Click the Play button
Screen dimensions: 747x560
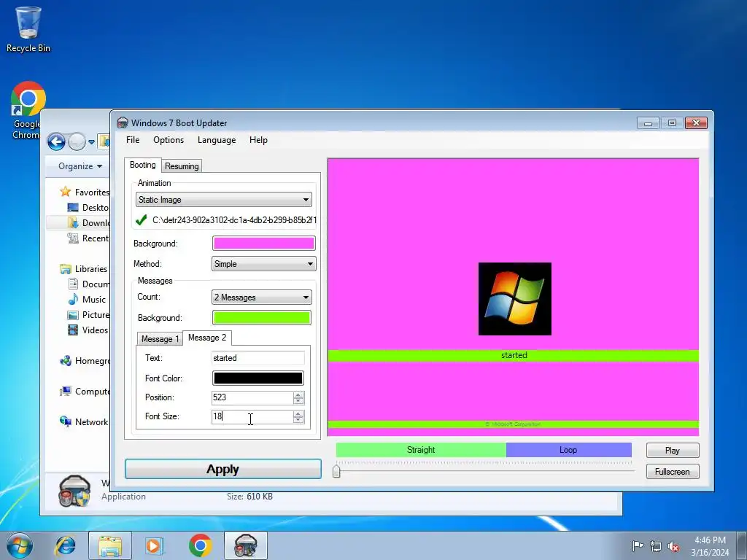(x=672, y=451)
